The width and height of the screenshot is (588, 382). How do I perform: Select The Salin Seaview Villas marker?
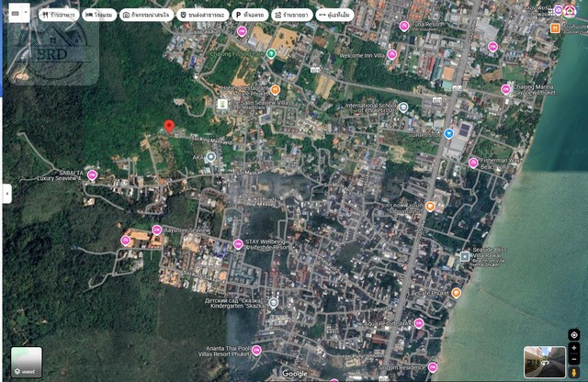pos(222,104)
